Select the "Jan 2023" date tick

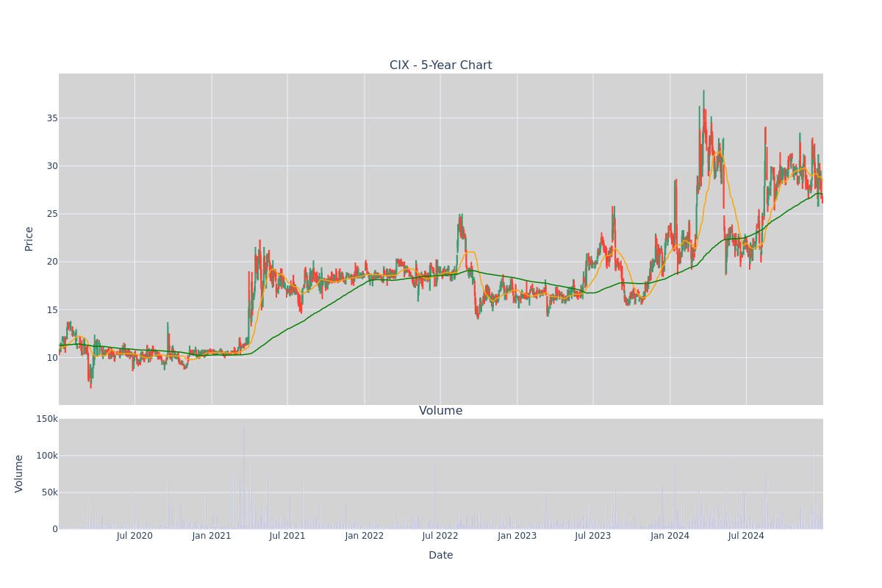tap(517, 536)
